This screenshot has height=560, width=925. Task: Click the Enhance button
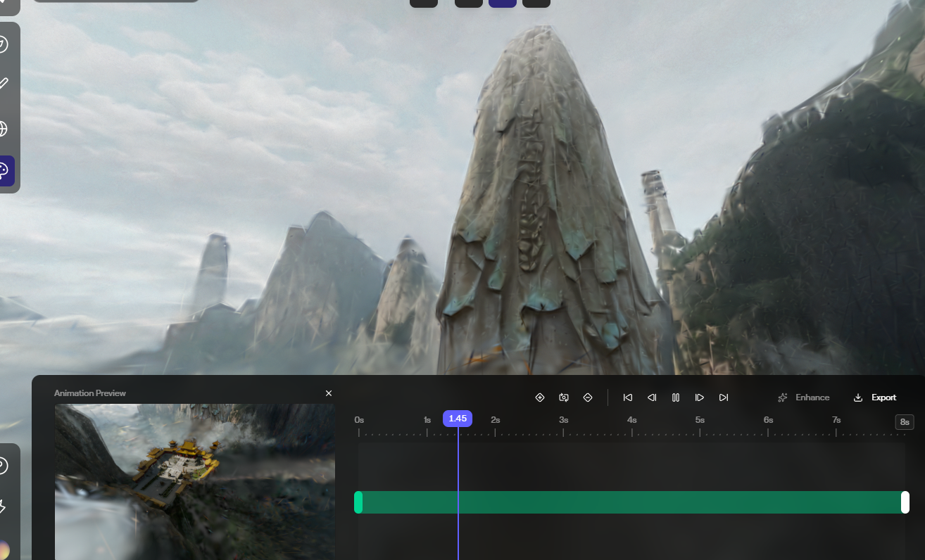click(x=803, y=397)
